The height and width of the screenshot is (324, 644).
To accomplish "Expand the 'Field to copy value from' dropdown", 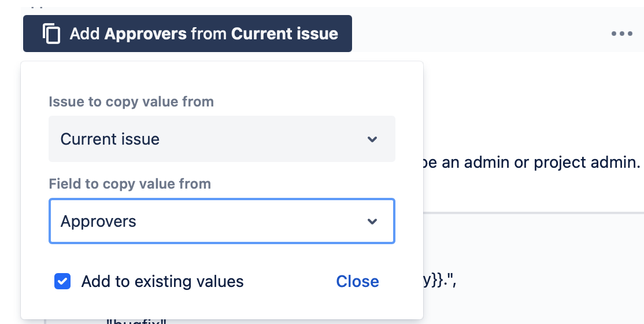I will (221, 221).
